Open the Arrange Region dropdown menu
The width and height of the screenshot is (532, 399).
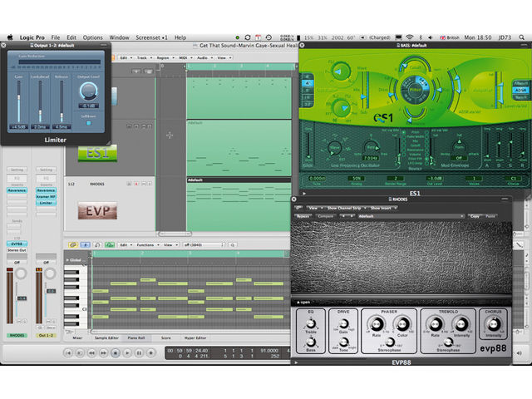click(165, 58)
